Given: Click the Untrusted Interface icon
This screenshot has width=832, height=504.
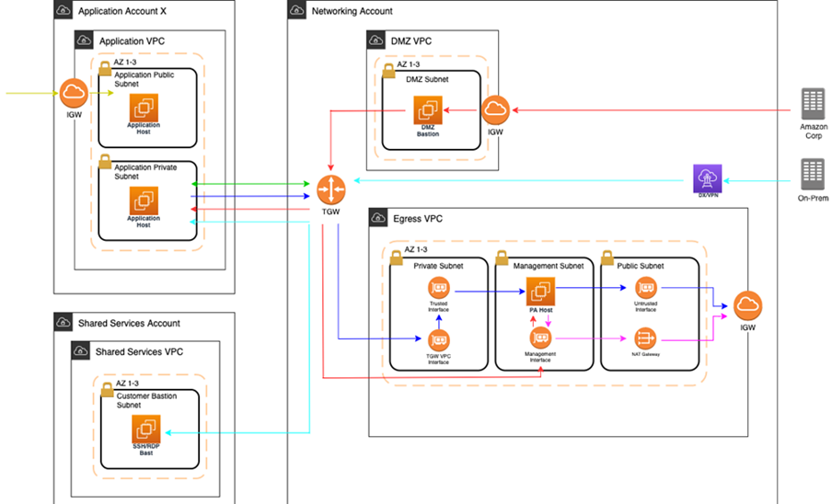Looking at the screenshot, I should click(x=646, y=288).
